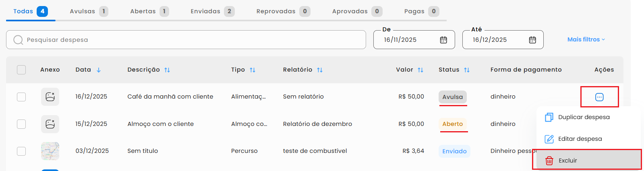
Task: Sort the table by Descrição column
Action: (167, 70)
